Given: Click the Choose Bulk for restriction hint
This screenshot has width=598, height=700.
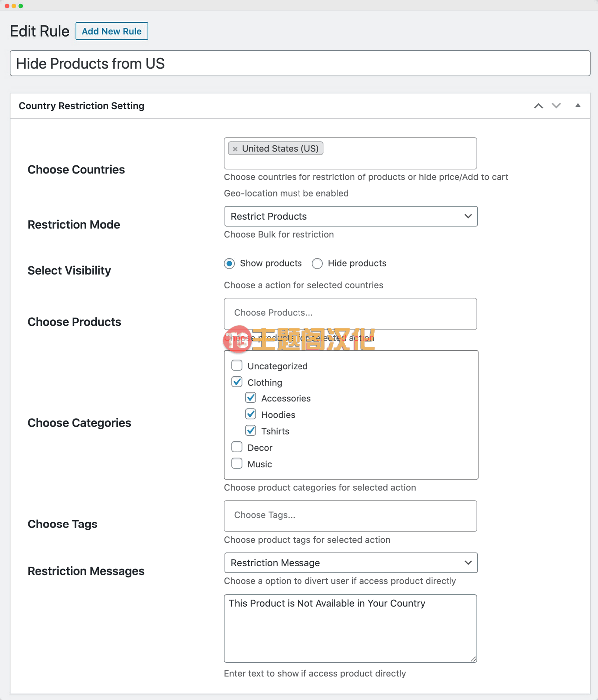Looking at the screenshot, I should pos(279,234).
